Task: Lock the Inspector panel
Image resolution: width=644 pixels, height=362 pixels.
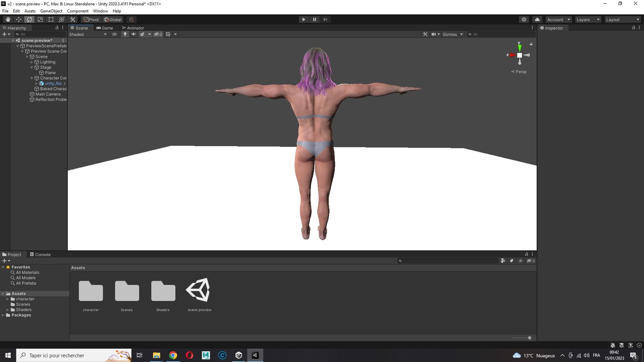Action: pyautogui.click(x=634, y=28)
